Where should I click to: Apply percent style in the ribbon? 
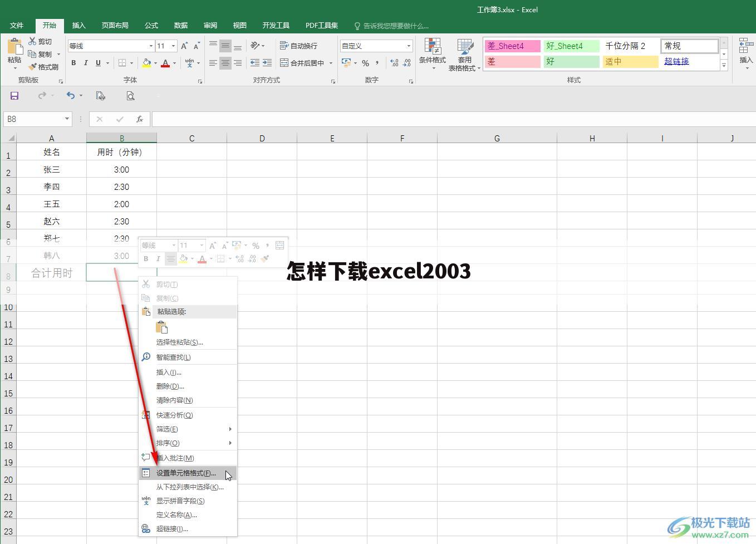[x=365, y=63]
